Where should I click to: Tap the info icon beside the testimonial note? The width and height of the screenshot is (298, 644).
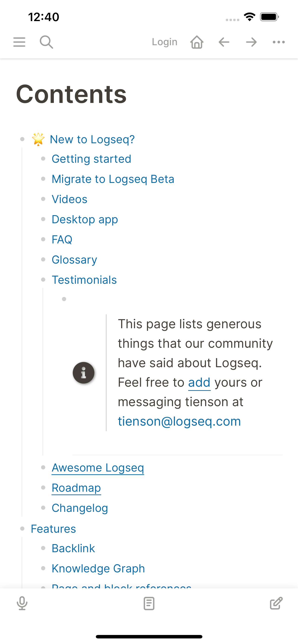(84, 373)
